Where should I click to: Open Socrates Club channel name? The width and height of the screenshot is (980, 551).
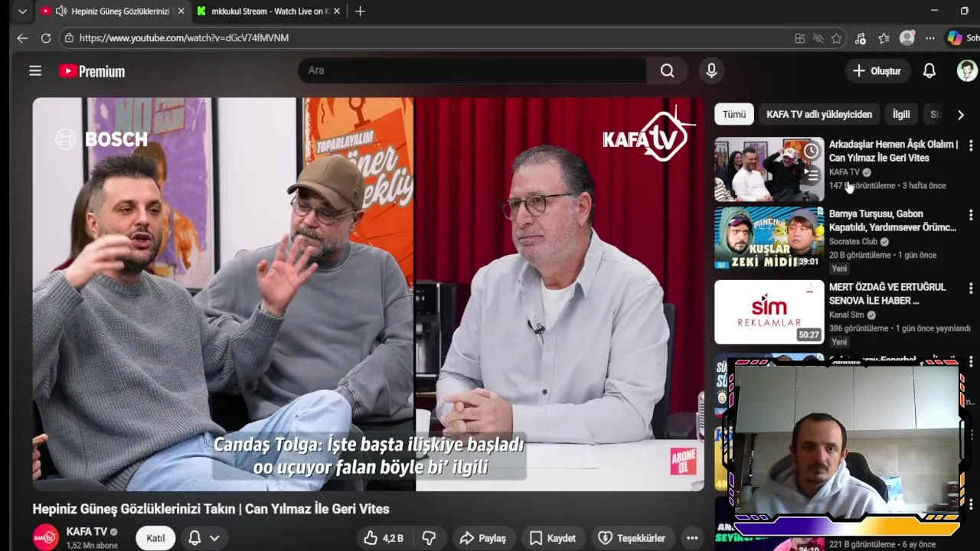(854, 242)
